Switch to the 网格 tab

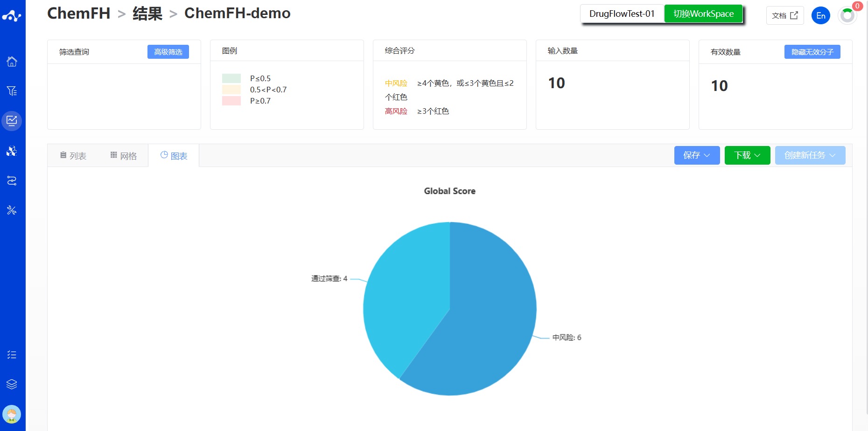tap(124, 155)
